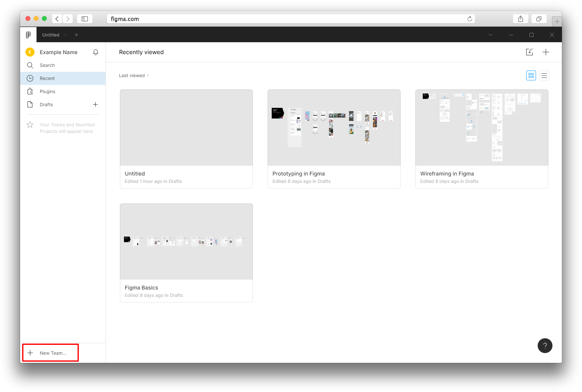Open the Wireframing in Figma thumbnail
This screenshot has width=582, height=392.
click(482, 128)
